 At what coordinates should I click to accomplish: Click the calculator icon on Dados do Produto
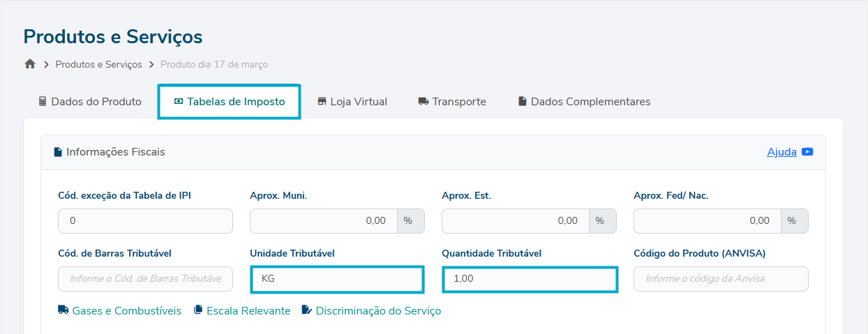point(43,102)
